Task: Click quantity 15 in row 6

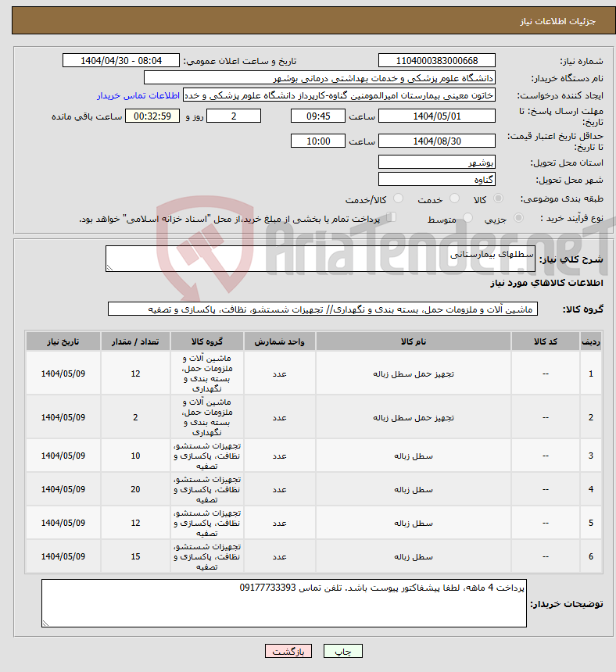Action: point(135,556)
